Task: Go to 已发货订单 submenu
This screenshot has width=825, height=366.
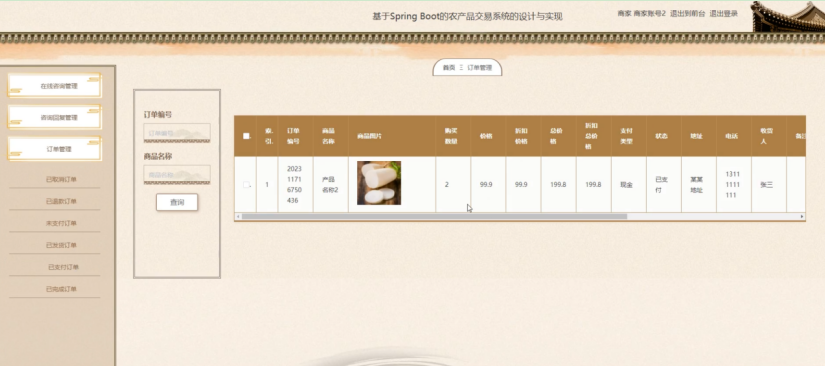Action: click(x=61, y=246)
